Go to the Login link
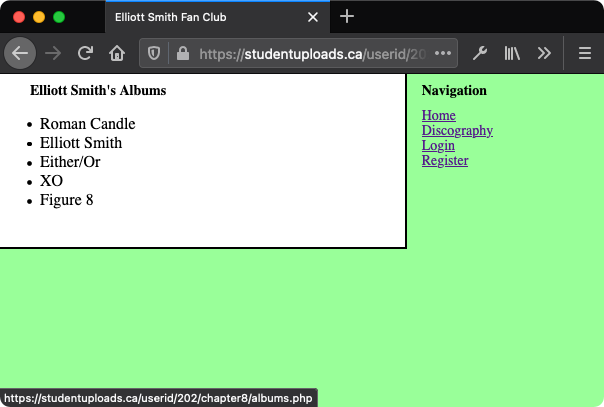This screenshot has height=407, width=604. click(438, 145)
